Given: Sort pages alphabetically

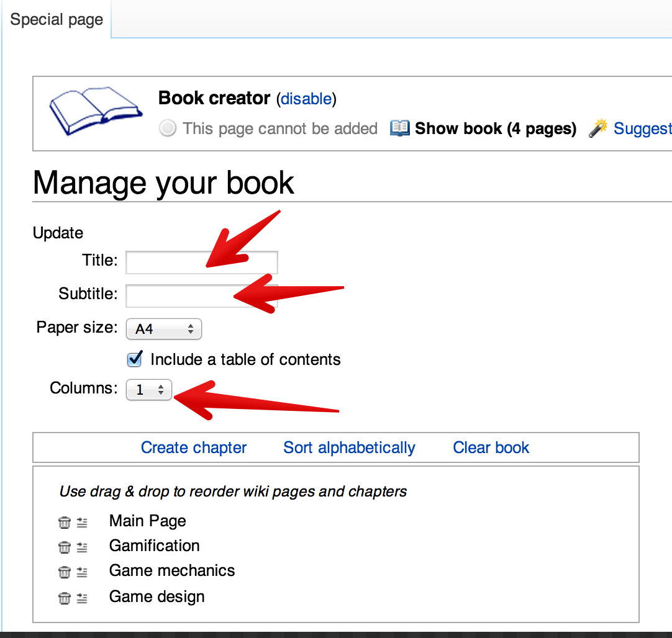Looking at the screenshot, I should pyautogui.click(x=349, y=447).
